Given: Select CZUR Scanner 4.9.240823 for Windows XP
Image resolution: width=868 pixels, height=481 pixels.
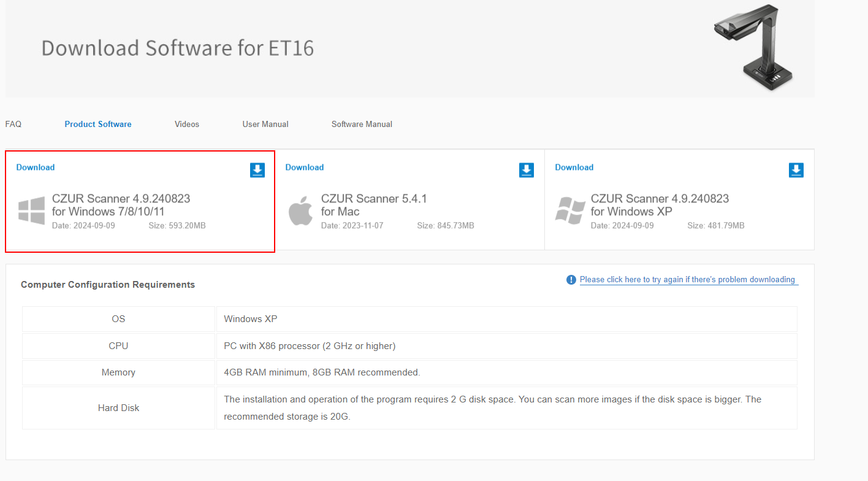Looking at the screenshot, I should (660, 205).
